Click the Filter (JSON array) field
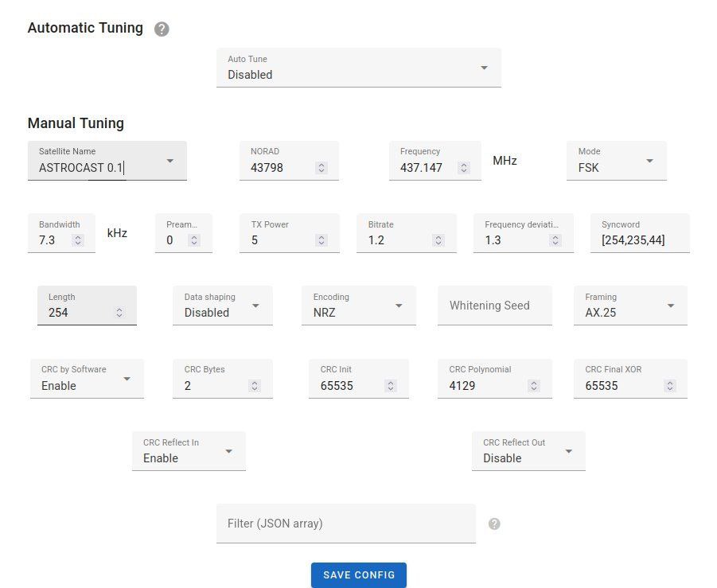Viewport: 717px width, 588px height. [x=345, y=524]
